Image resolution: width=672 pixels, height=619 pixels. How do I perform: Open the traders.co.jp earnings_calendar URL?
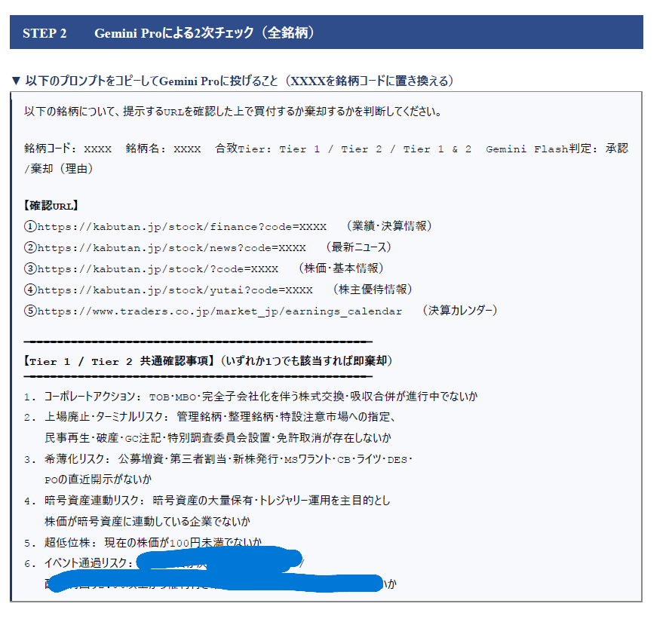219,311
